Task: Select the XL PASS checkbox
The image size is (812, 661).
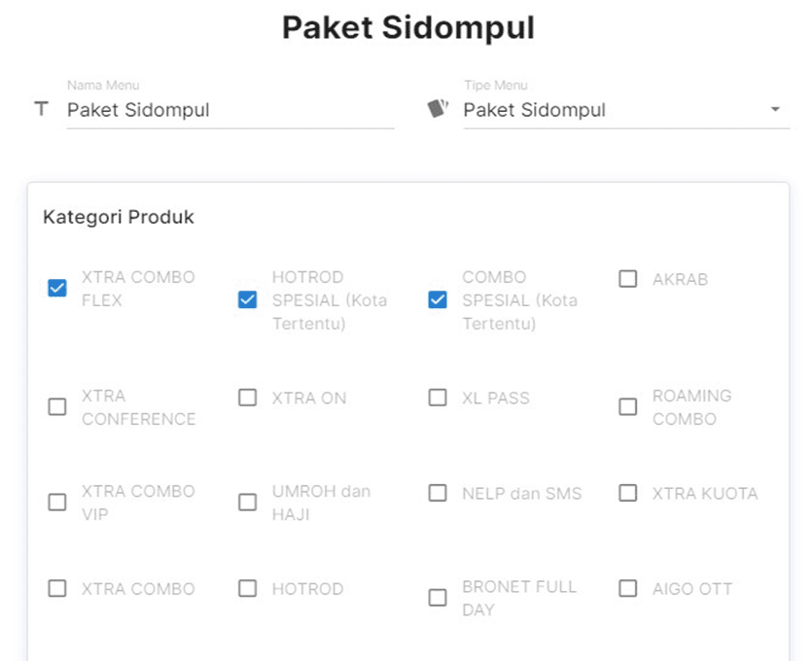Action: tap(438, 398)
